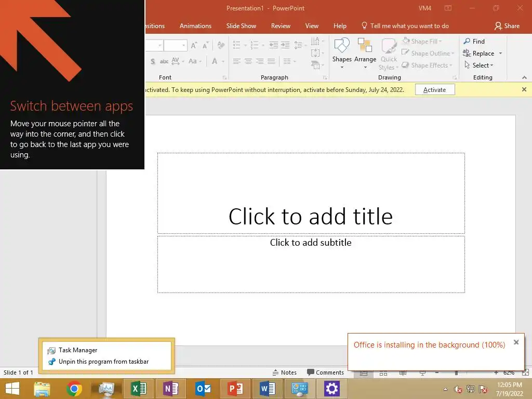Viewport: 532px width, 399px height.
Task: Click the Windows Start button
Action: (x=12, y=389)
